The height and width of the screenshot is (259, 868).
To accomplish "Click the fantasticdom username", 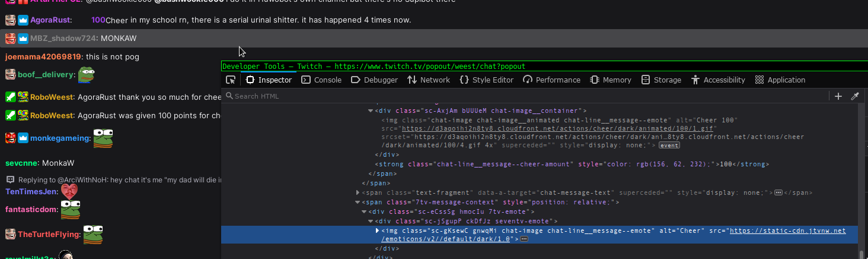I will (x=31, y=210).
